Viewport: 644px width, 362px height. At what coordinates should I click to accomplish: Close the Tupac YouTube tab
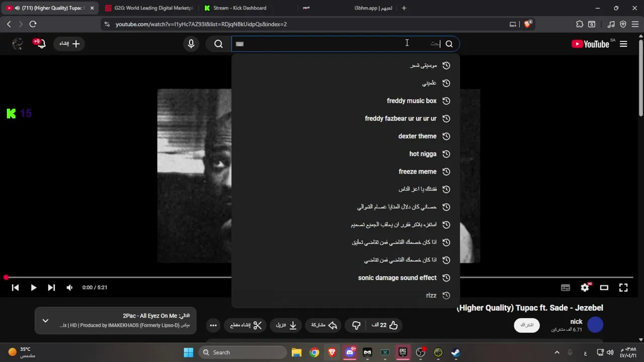point(92,8)
